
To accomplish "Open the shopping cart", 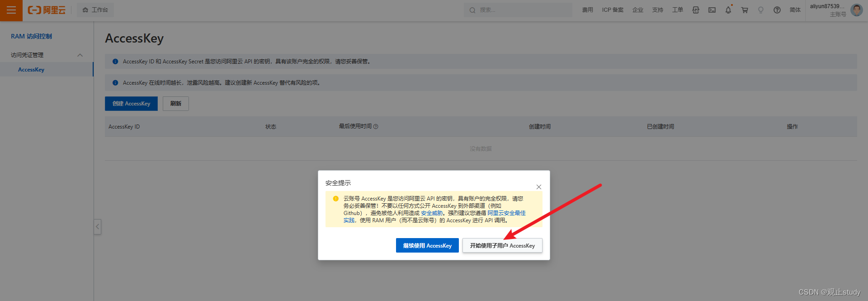I will [745, 10].
